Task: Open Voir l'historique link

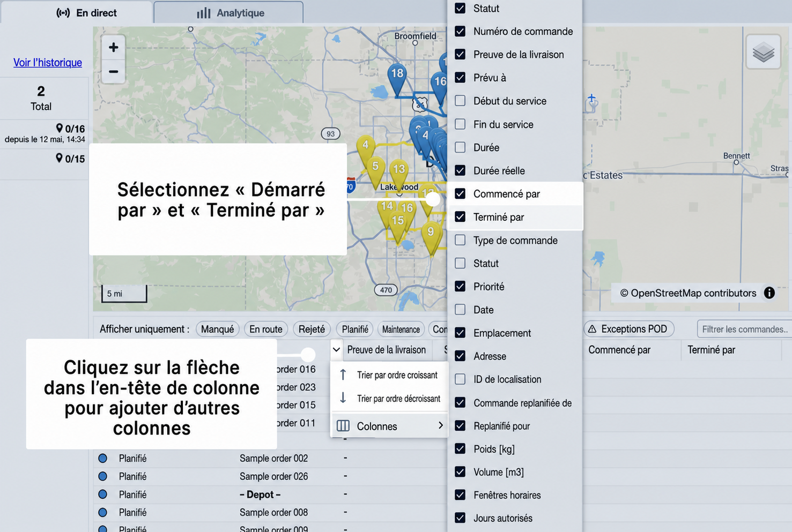Action: 48,62
